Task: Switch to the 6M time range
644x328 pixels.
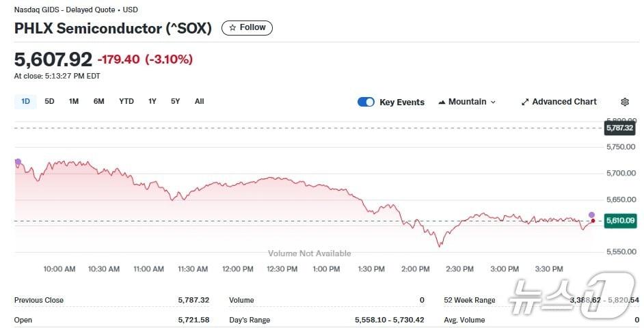Action: point(99,101)
